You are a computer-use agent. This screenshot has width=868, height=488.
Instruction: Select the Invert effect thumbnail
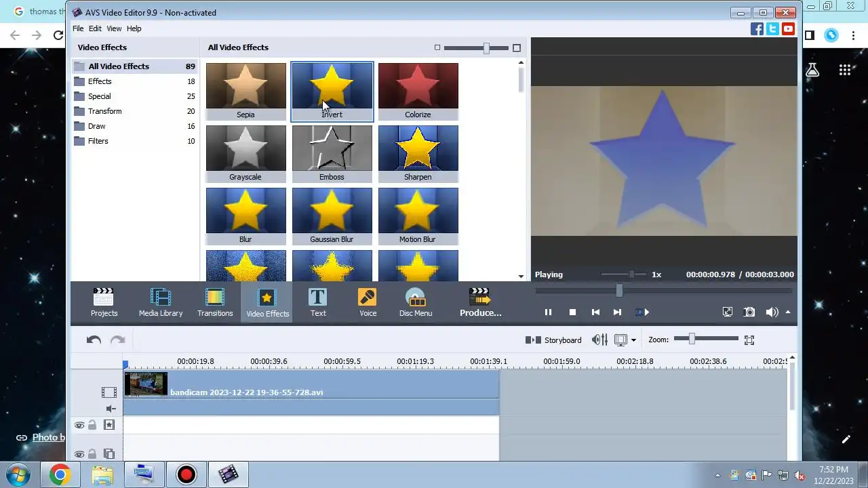click(x=332, y=91)
